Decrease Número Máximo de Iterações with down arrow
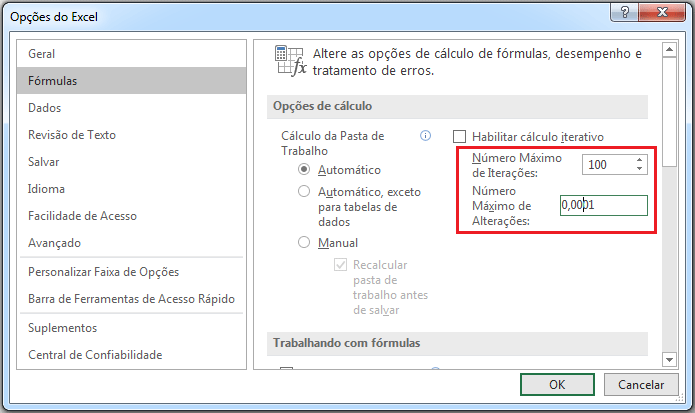 [x=639, y=169]
